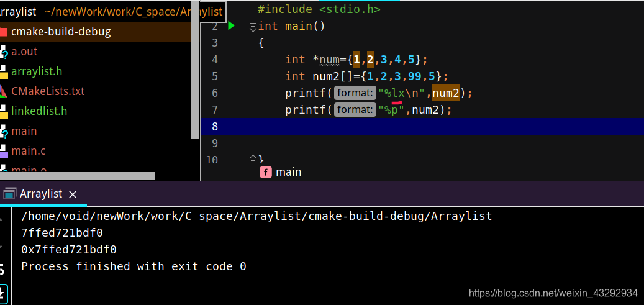This screenshot has height=305, width=644.
Task: Open the linkedlist.h header file
Action: click(x=39, y=111)
